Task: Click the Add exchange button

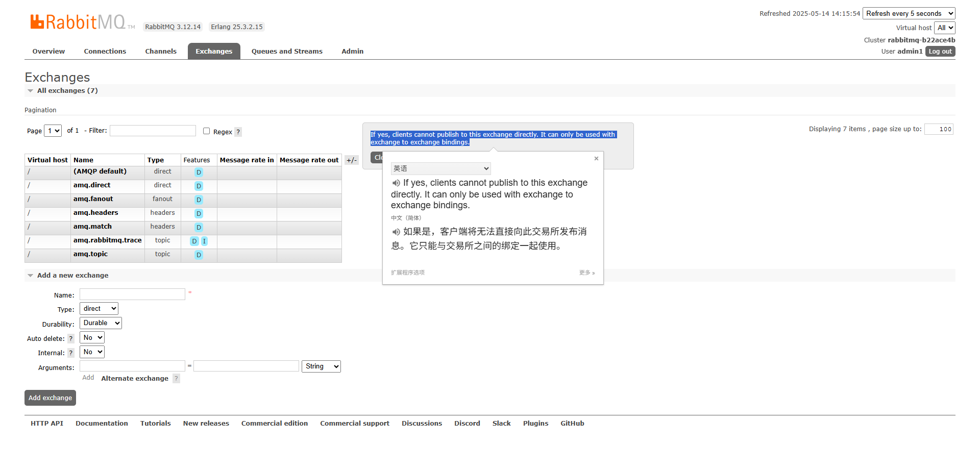Action: (50, 398)
